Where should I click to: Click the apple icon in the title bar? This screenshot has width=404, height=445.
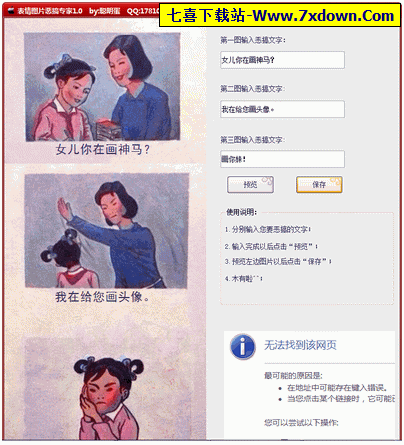(11, 10)
